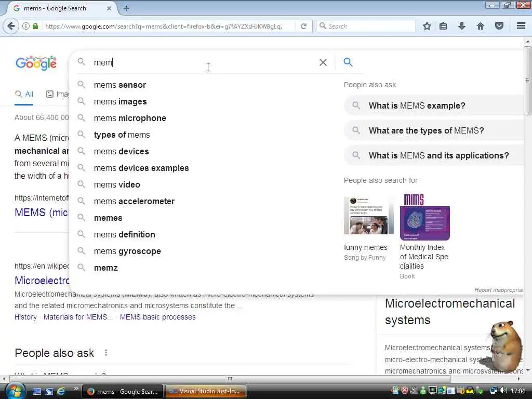Switch to the All results tab
The height and width of the screenshot is (399, 532).
[24, 95]
